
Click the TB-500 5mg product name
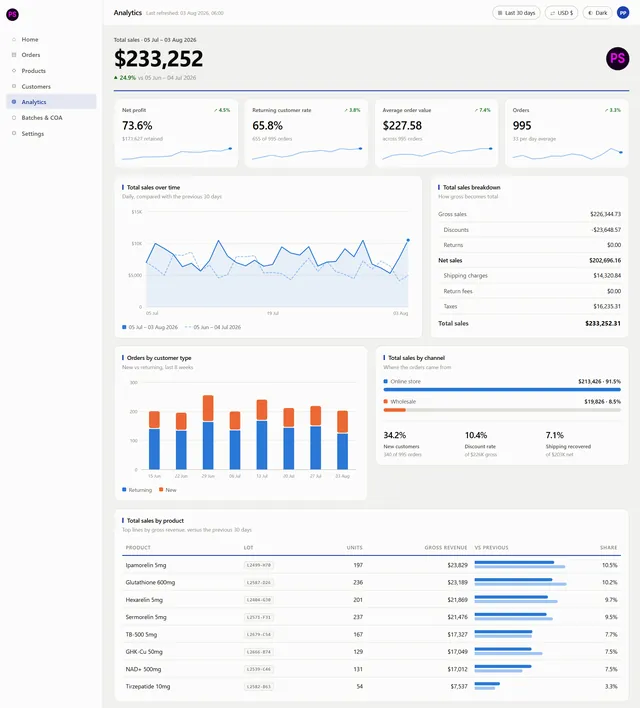(x=141, y=634)
